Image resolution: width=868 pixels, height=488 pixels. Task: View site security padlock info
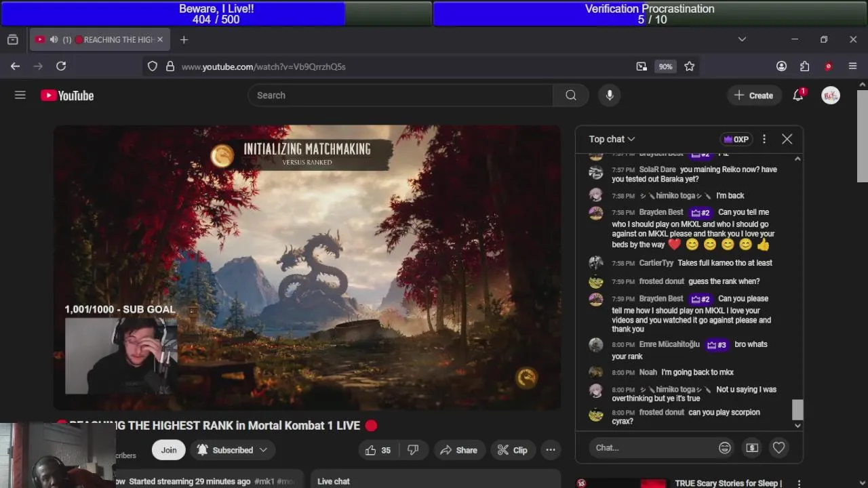[170, 66]
